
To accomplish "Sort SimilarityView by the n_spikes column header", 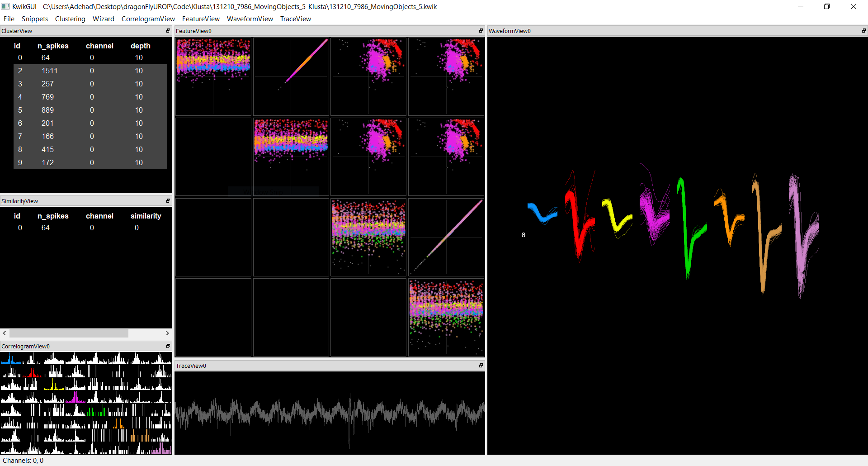I will (53, 216).
